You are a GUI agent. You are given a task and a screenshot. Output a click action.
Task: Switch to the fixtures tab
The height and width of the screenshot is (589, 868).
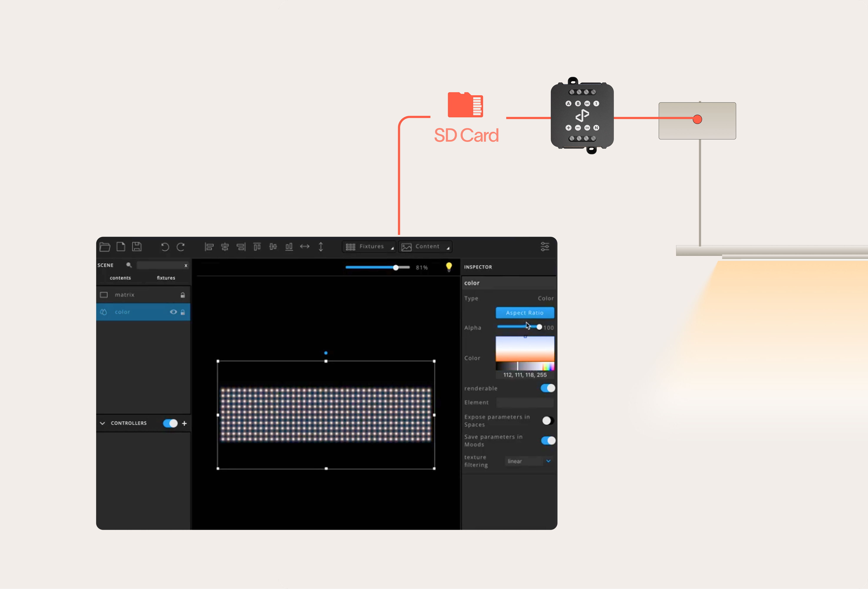point(166,278)
